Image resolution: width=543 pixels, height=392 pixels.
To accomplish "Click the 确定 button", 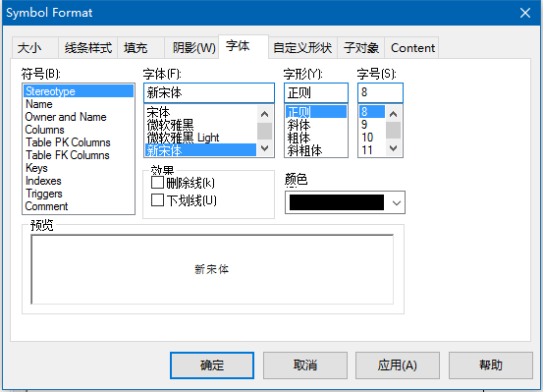I will pos(212,365).
